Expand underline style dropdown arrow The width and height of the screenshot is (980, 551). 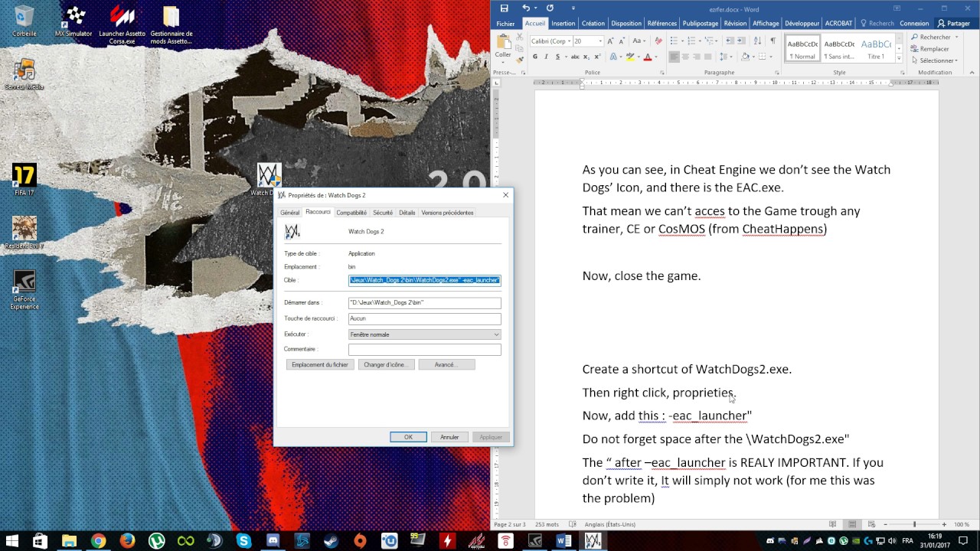(566, 57)
